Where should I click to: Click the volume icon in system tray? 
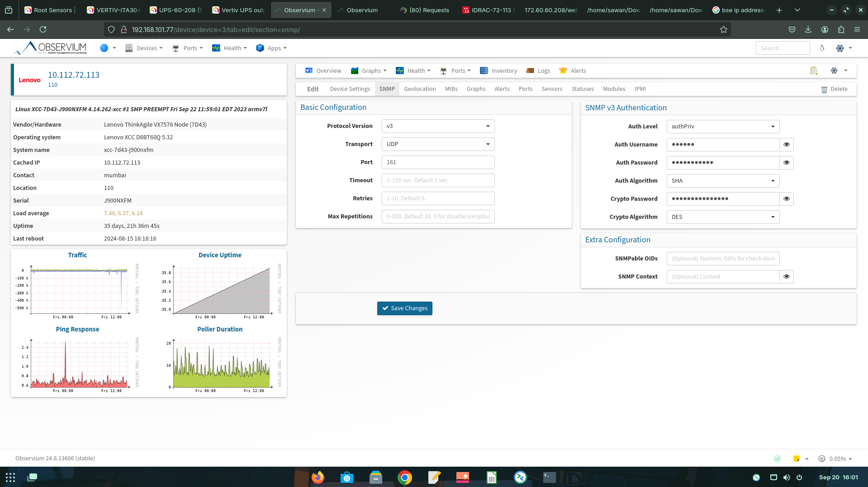[x=787, y=477]
